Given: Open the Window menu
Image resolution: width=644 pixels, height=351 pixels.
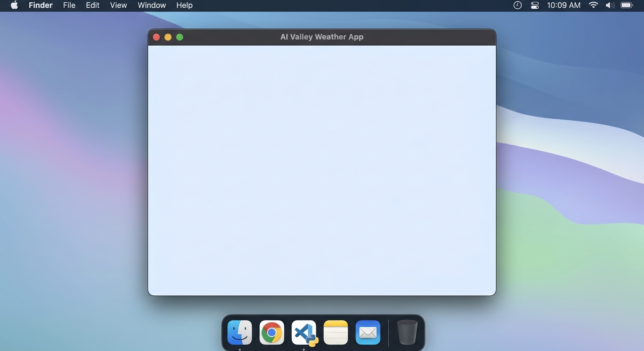Looking at the screenshot, I should [x=151, y=5].
